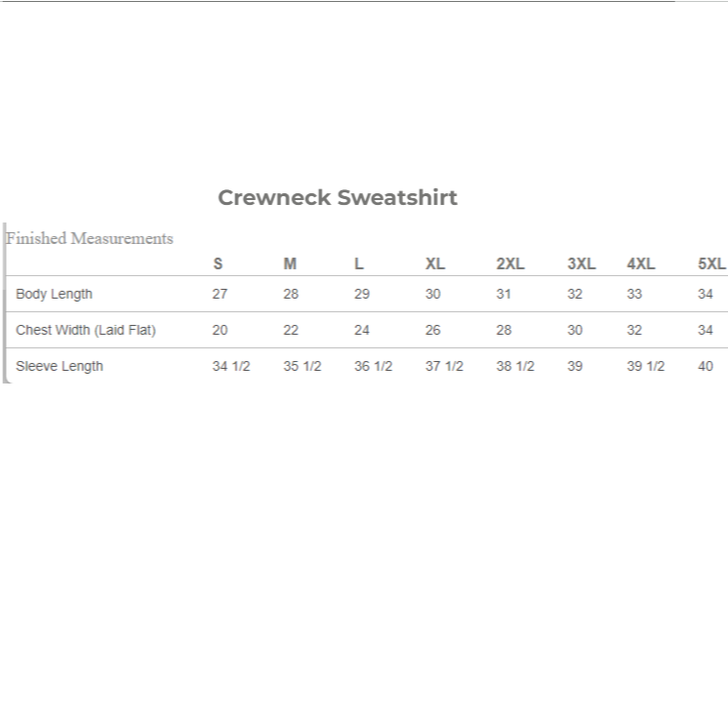Click the Finished Measurements caption

90,238
